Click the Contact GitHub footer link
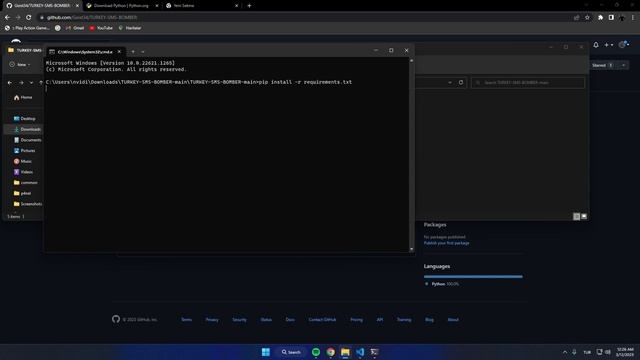The width and height of the screenshot is (640, 360). click(x=322, y=320)
